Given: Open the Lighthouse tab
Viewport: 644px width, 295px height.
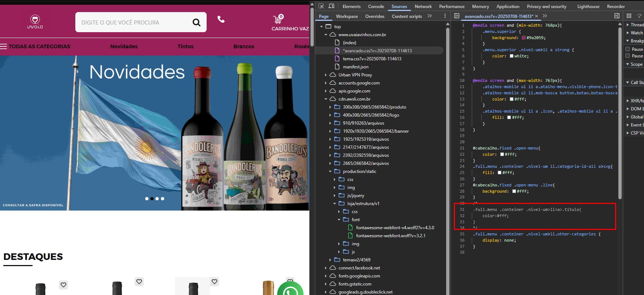Looking at the screenshot, I should [588, 7].
